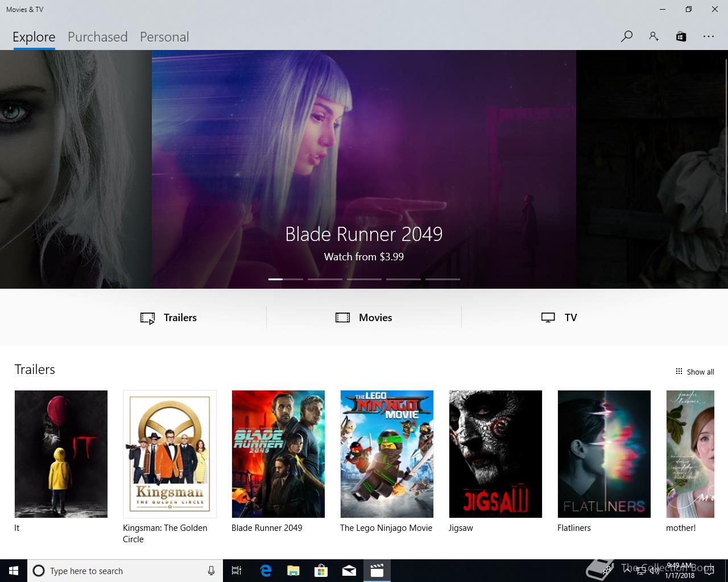Click the 'Jigsaw' title text
This screenshot has height=582, width=728.
pos(461,528)
